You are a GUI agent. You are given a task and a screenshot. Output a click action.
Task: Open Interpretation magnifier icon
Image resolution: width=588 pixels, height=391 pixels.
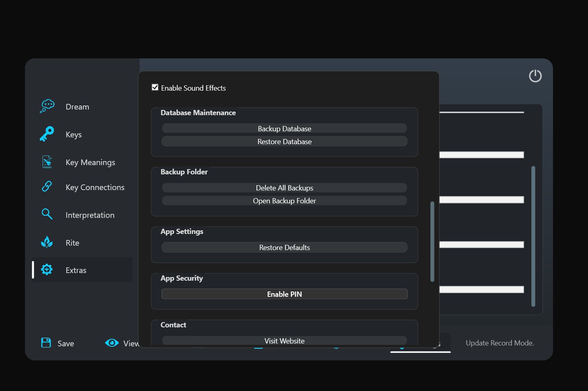(x=47, y=214)
